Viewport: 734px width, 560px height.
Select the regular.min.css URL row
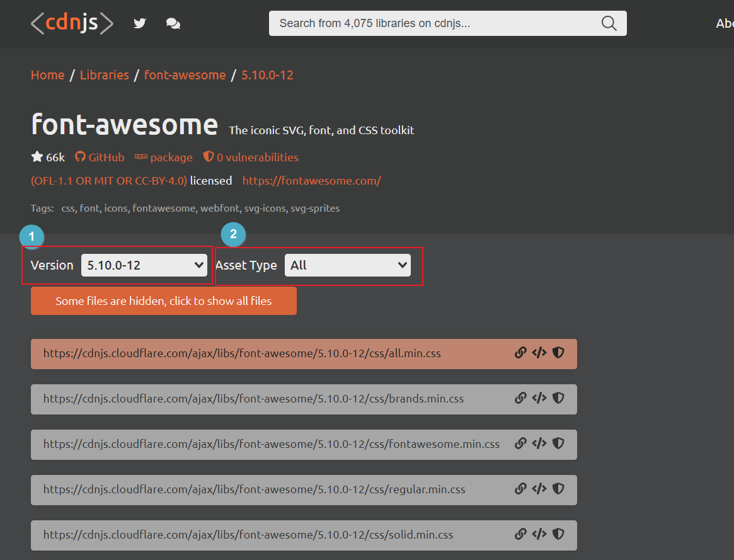click(304, 490)
